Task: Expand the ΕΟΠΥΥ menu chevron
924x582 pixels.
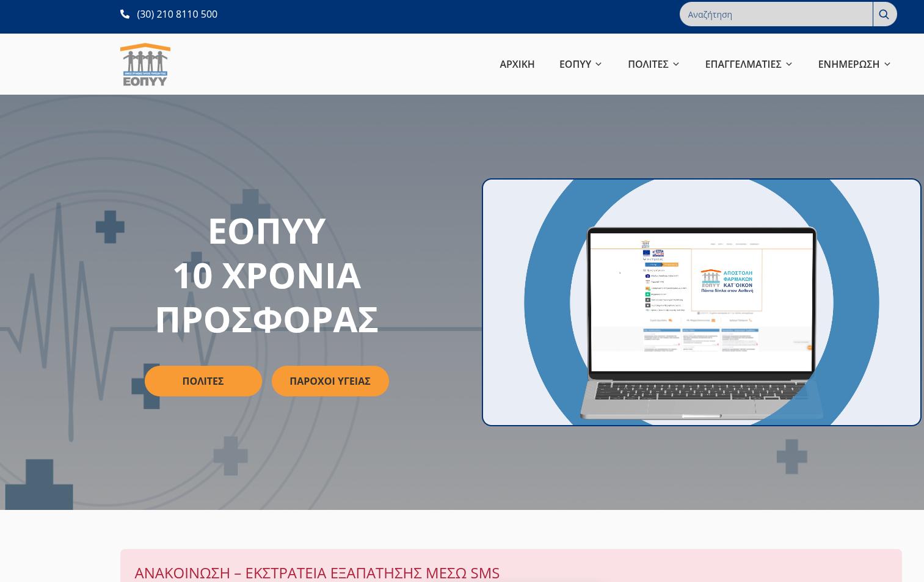Action: click(598, 64)
